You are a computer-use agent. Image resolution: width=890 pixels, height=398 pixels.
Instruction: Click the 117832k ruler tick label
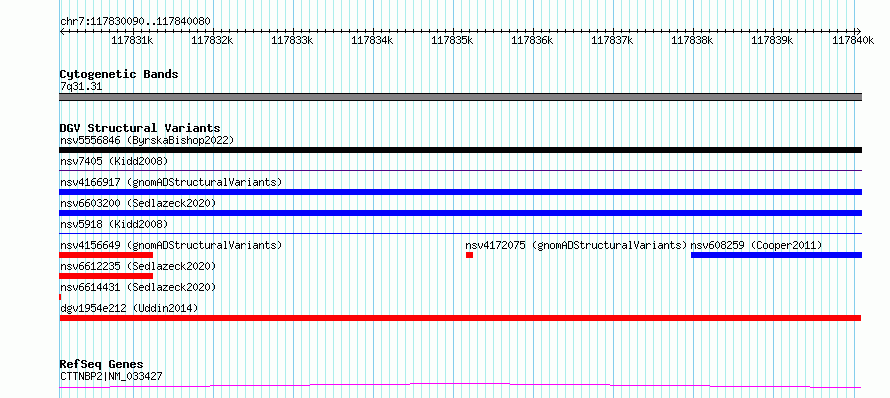click(x=212, y=40)
